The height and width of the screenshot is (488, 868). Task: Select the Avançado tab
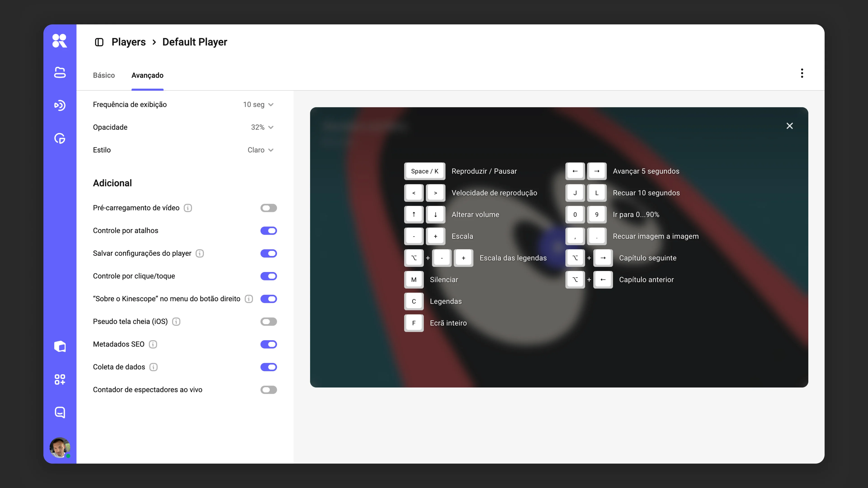click(x=147, y=75)
